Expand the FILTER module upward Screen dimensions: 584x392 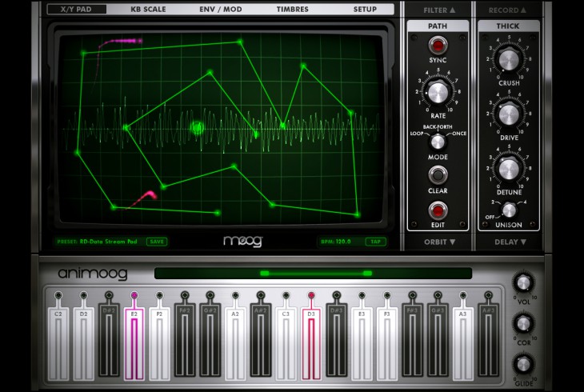click(439, 10)
